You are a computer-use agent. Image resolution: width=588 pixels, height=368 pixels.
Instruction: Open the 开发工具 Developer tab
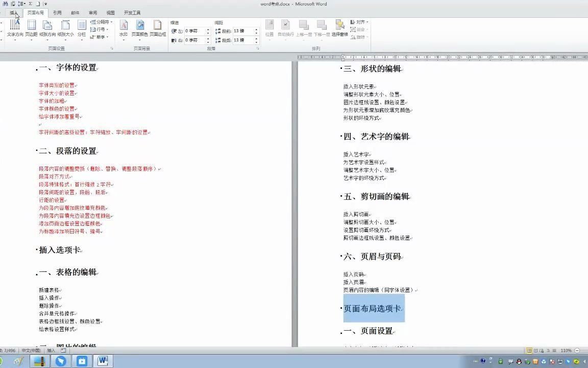coord(132,13)
